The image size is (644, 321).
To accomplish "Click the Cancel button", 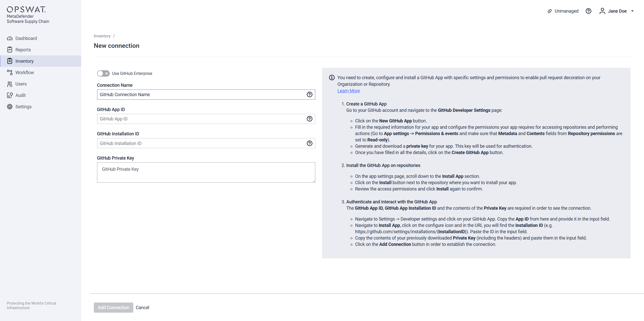I will [x=142, y=308].
